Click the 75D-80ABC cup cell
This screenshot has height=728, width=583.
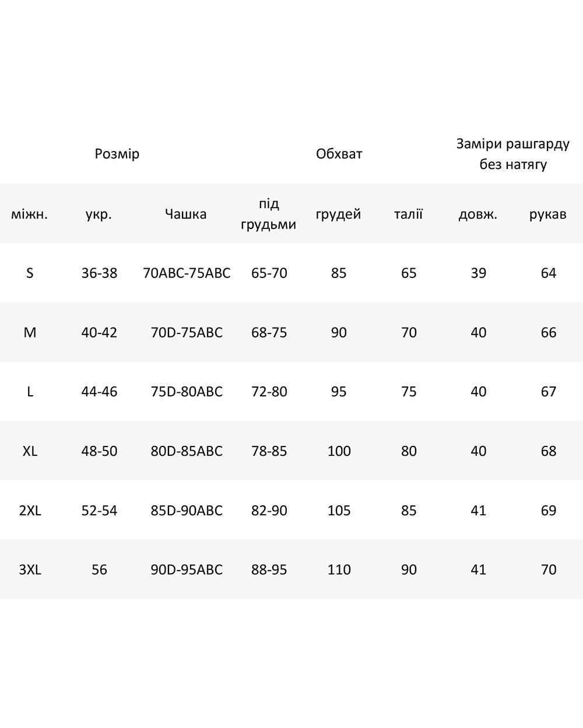(x=187, y=391)
